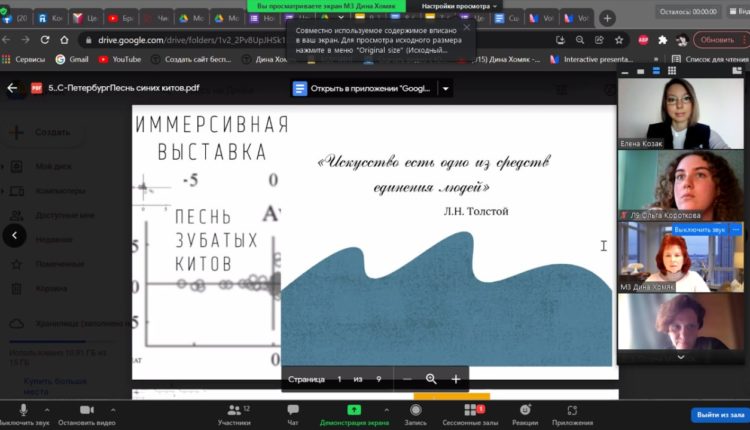This screenshot has width=750, height=430.
Task: Click the share page icon in address bar
Action: click(x=599, y=40)
